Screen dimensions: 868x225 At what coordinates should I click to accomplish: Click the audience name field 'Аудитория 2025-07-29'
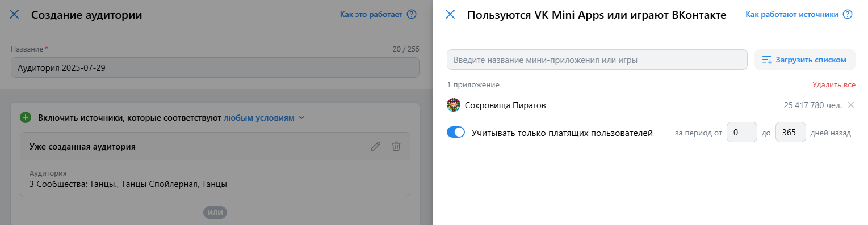click(x=215, y=67)
